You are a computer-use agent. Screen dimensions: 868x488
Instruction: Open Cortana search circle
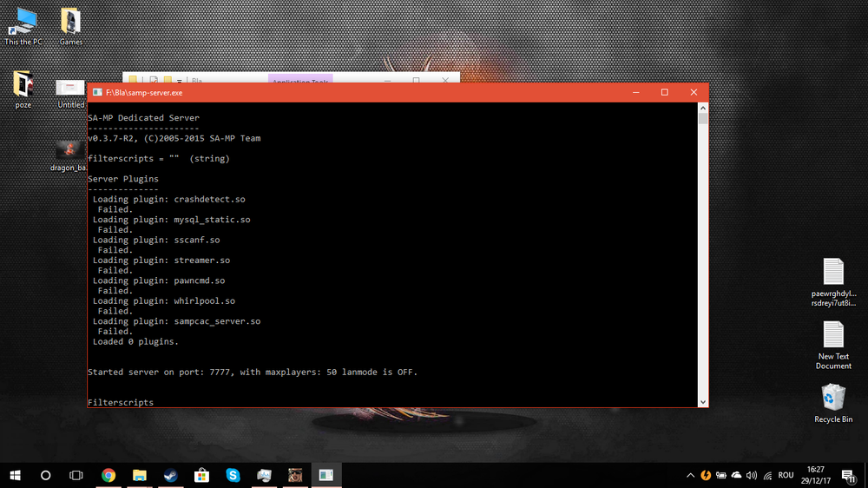coord(46,475)
